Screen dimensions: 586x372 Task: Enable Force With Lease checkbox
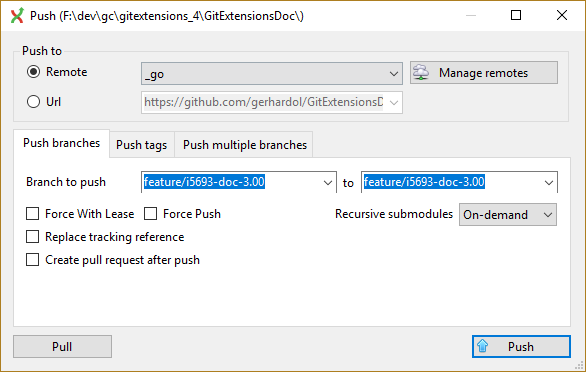[33, 214]
